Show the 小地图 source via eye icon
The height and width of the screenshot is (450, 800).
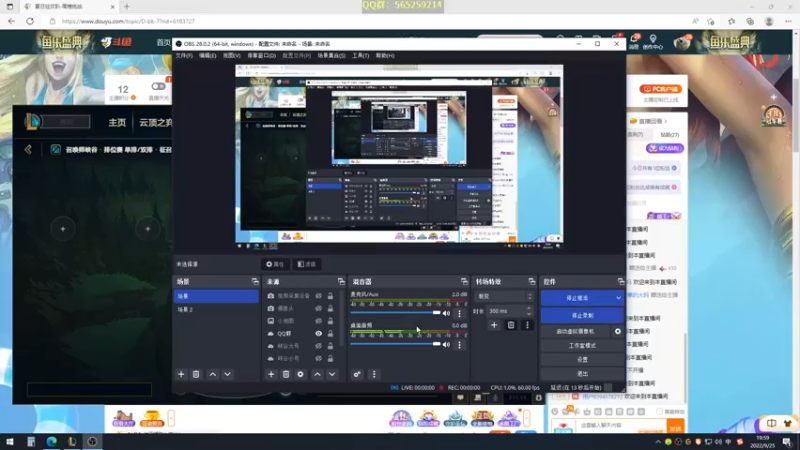318,321
